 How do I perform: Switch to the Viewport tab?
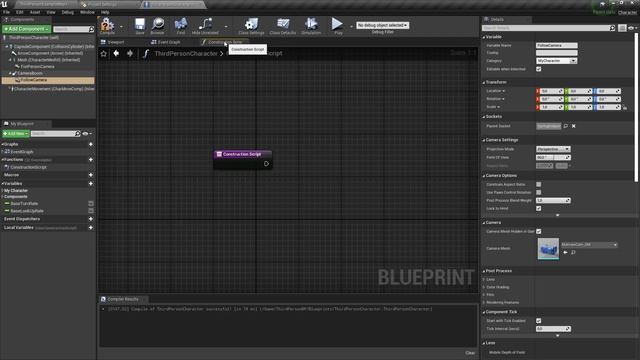pyautogui.click(x=113, y=42)
